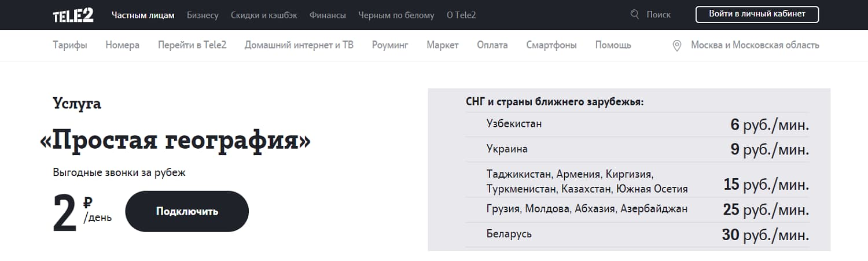Change region Москва и Московская область
The image size is (868, 261).
(755, 45)
